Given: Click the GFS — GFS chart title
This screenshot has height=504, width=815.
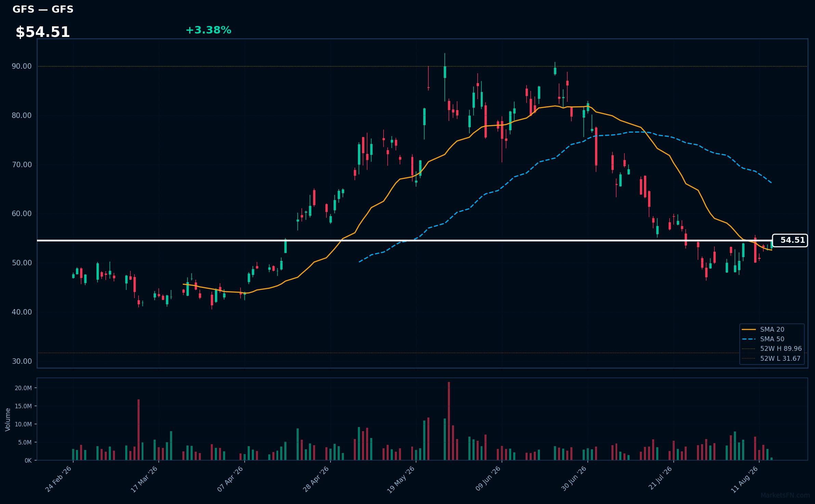Looking at the screenshot, I should [43, 9].
